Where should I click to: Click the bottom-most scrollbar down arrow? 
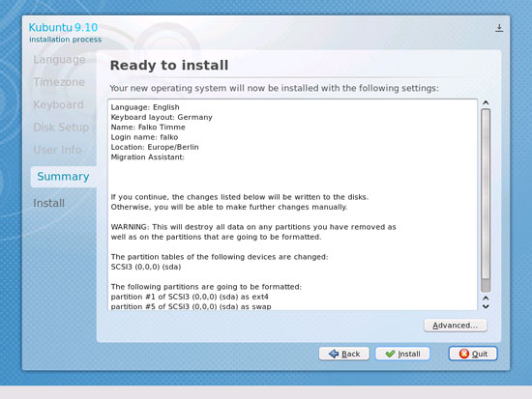[486, 307]
